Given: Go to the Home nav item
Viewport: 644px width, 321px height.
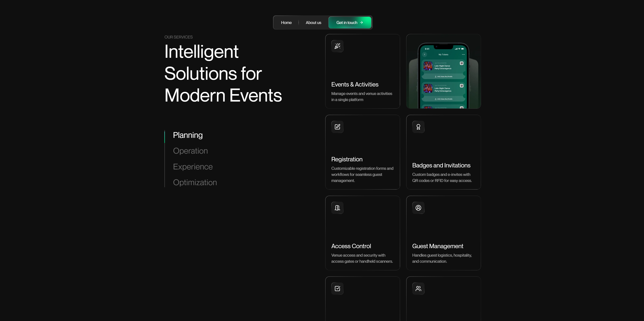Looking at the screenshot, I should [x=286, y=22].
